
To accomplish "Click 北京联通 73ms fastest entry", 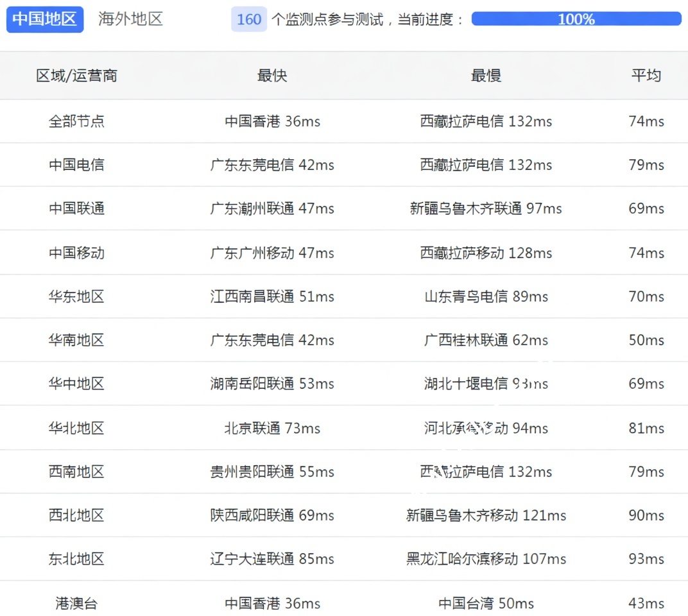I will pyautogui.click(x=272, y=428).
